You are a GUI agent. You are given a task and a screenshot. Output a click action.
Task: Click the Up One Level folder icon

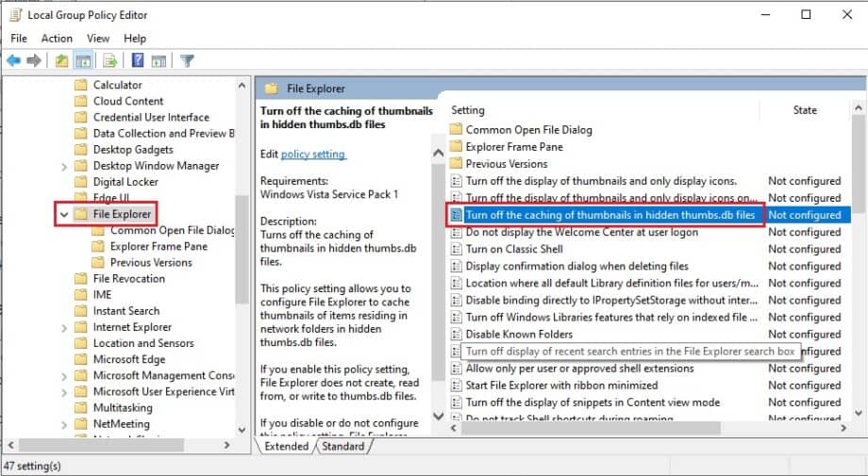click(61, 61)
